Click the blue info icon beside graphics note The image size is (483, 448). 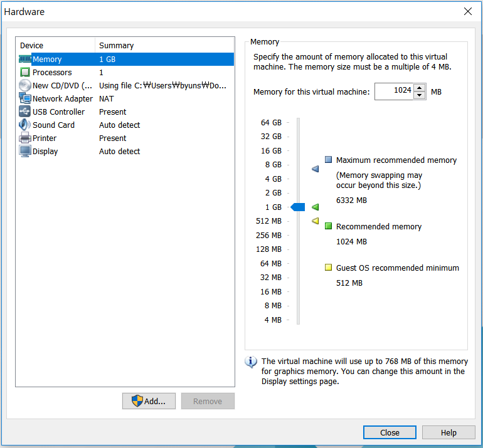click(x=251, y=362)
